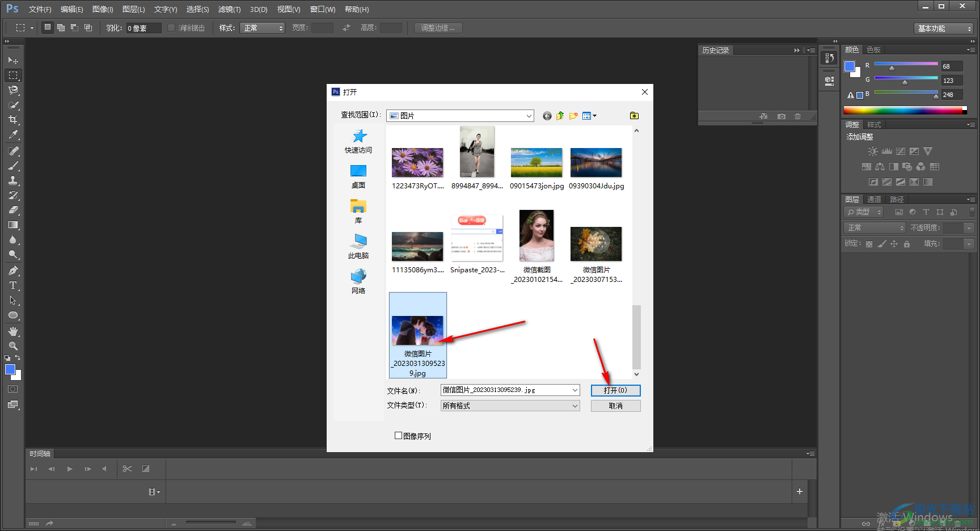This screenshot has height=531, width=980.
Task: Click the feather value input field
Action: click(x=143, y=28)
